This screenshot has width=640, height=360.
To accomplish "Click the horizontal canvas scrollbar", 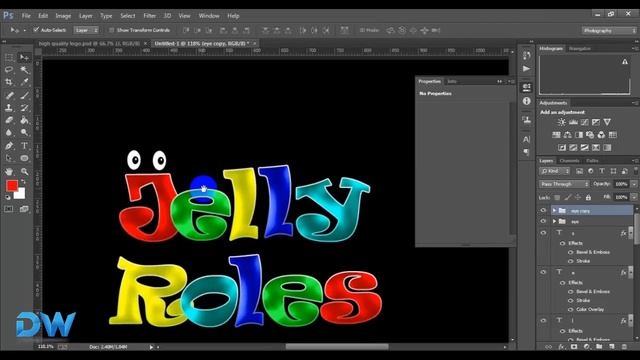I will (x=337, y=347).
